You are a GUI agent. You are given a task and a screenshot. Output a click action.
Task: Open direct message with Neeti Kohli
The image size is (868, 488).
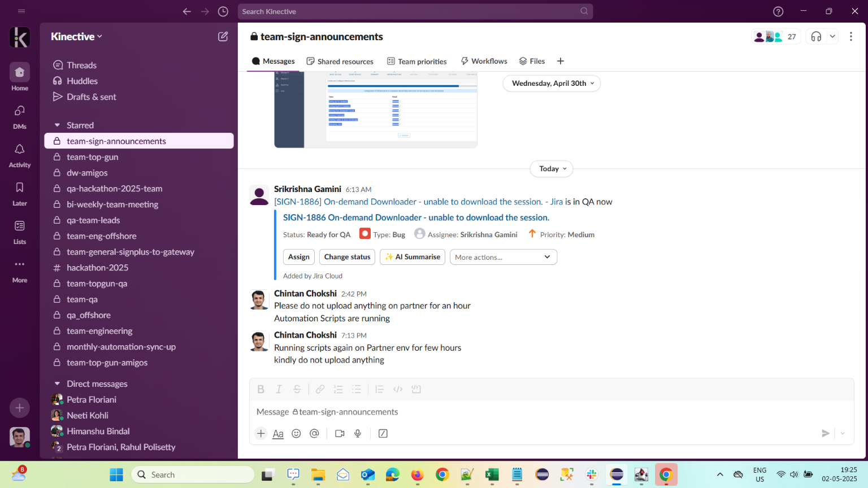pyautogui.click(x=139, y=416)
